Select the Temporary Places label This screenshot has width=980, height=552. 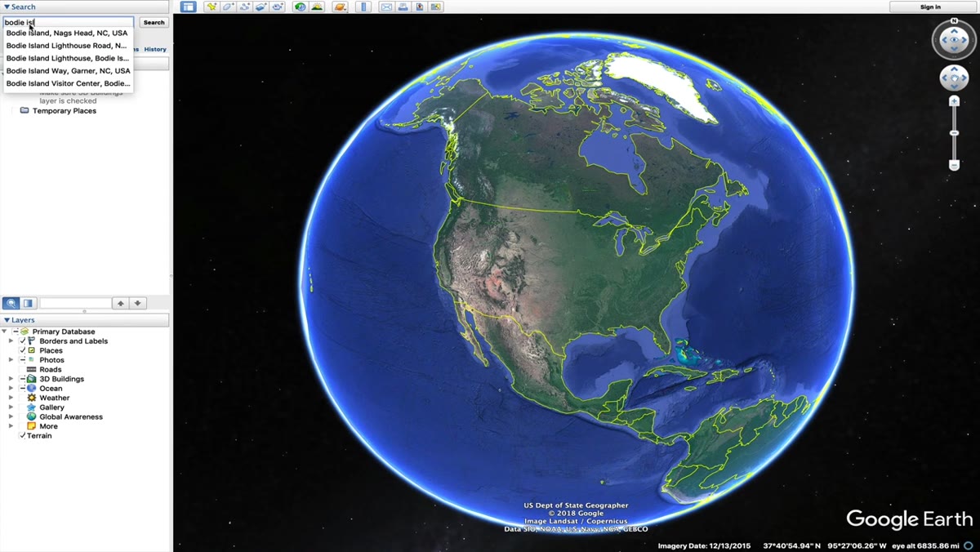(x=65, y=111)
